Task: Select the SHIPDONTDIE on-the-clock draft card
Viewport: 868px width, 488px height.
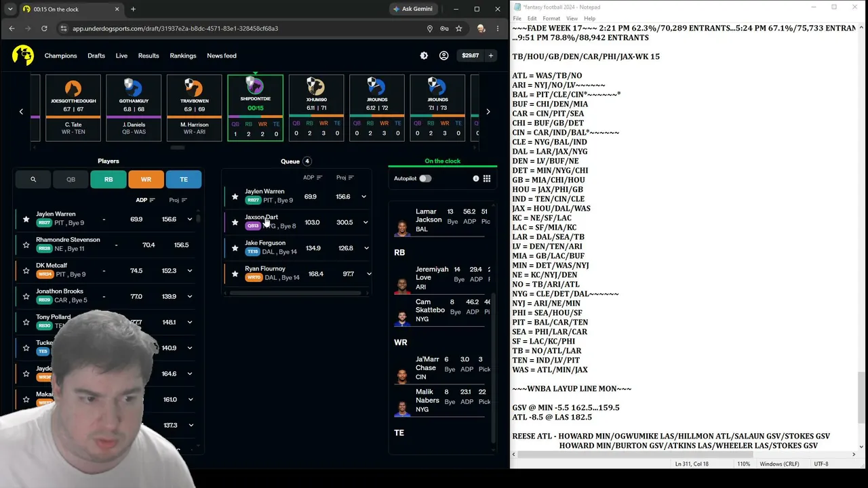Action: click(255, 108)
